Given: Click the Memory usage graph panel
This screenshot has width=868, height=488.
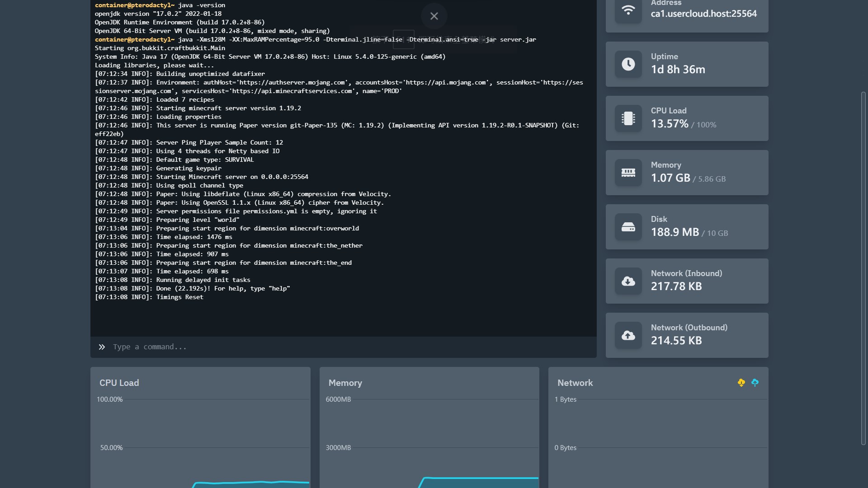Looking at the screenshot, I should 429,429.
